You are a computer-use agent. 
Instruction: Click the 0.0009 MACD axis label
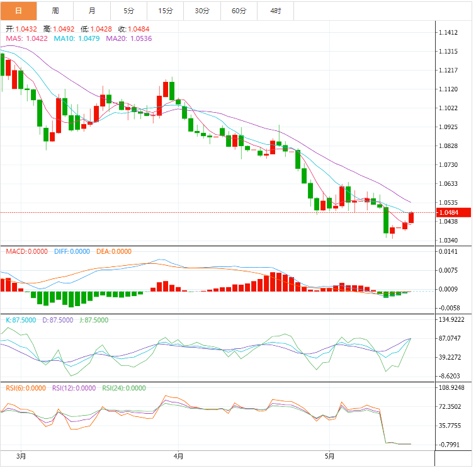[x=448, y=289]
